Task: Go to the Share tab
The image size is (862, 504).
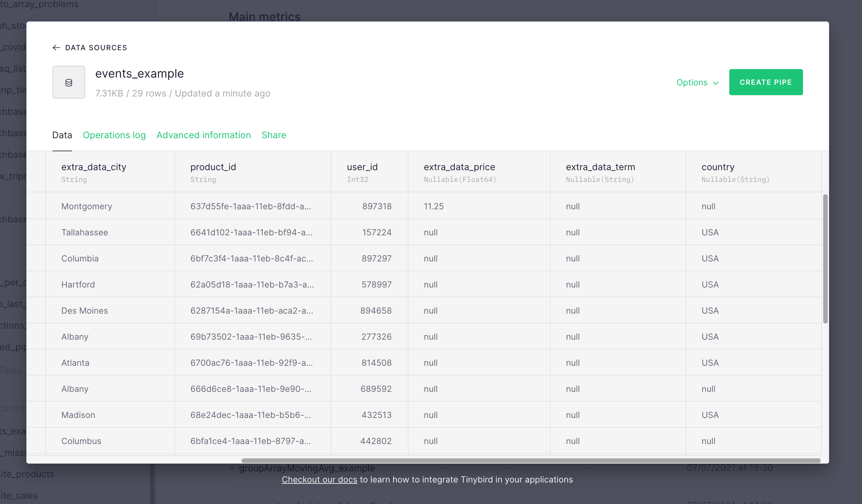Action: (274, 135)
